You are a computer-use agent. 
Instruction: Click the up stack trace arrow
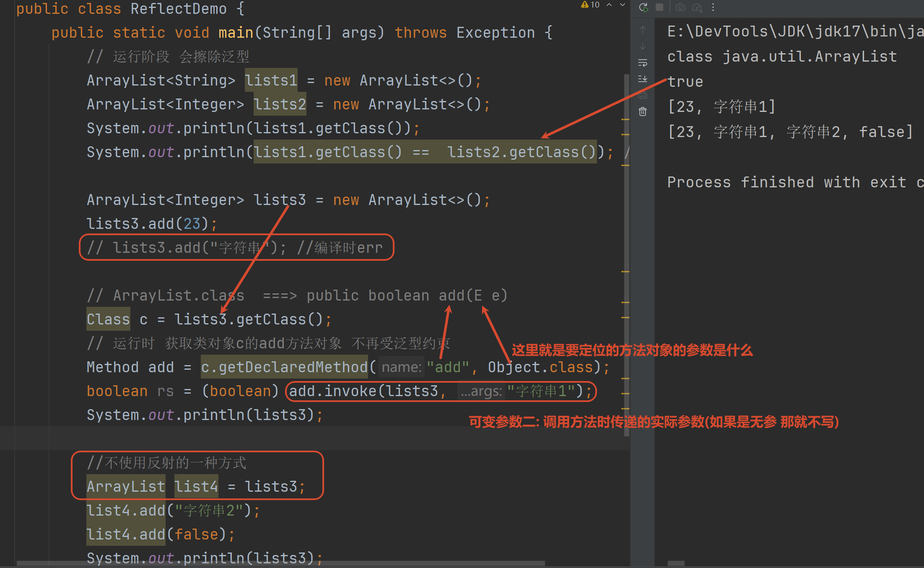pos(643,30)
